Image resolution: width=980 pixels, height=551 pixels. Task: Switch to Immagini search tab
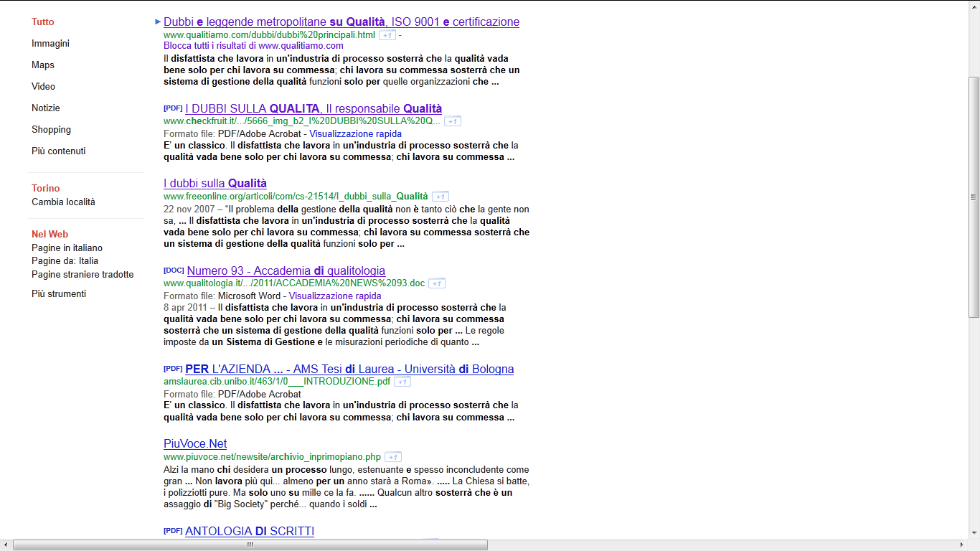pos(50,43)
